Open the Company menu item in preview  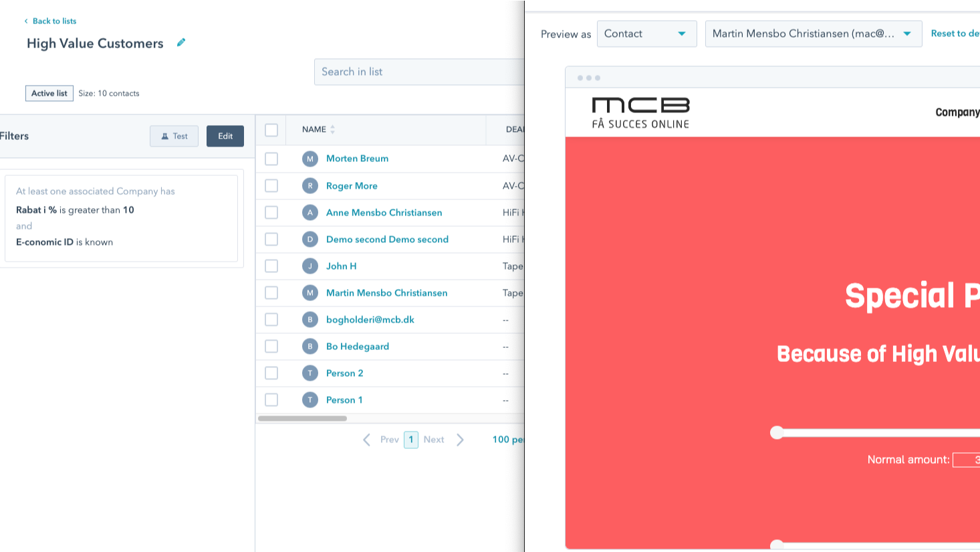pos(957,112)
